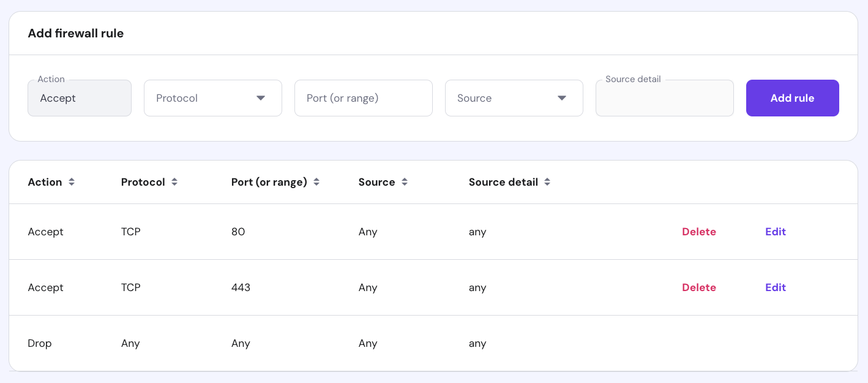This screenshot has height=383, width=868.
Task: Expand the Source dropdown
Action: pyautogui.click(x=514, y=98)
